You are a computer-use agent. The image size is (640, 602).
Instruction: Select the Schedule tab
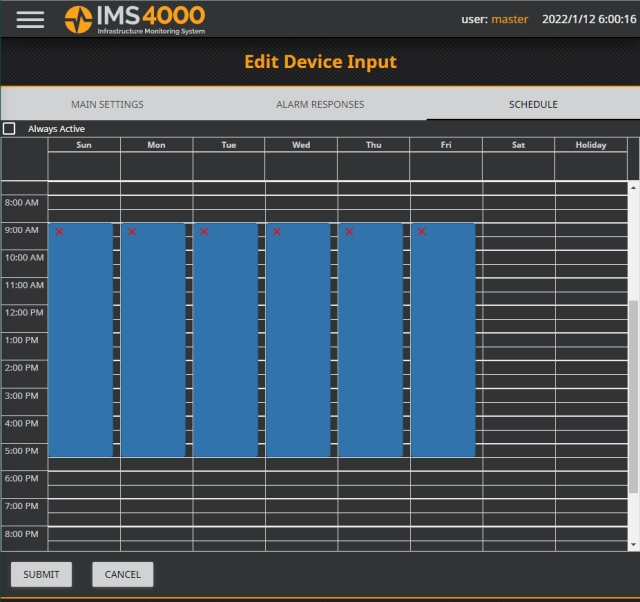click(533, 104)
